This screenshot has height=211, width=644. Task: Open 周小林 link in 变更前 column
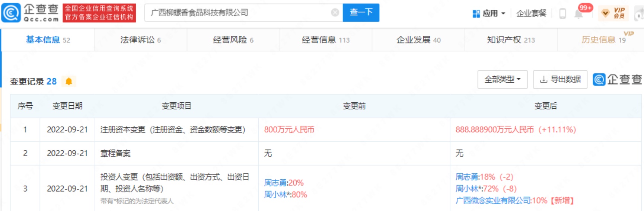click(275, 195)
